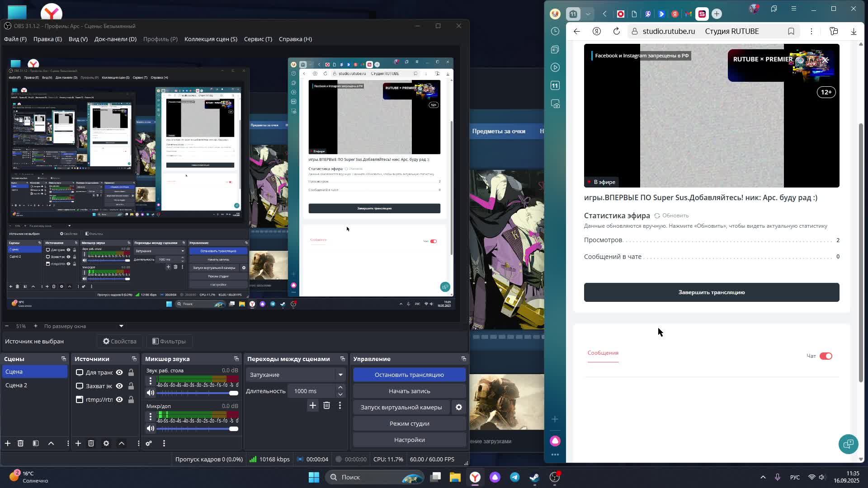Click Остановить трансляцию button
Viewport: 868px width, 488px height.
409,375
